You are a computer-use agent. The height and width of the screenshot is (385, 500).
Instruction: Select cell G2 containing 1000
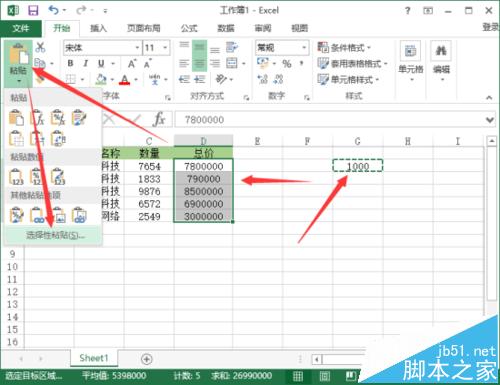coord(358,166)
